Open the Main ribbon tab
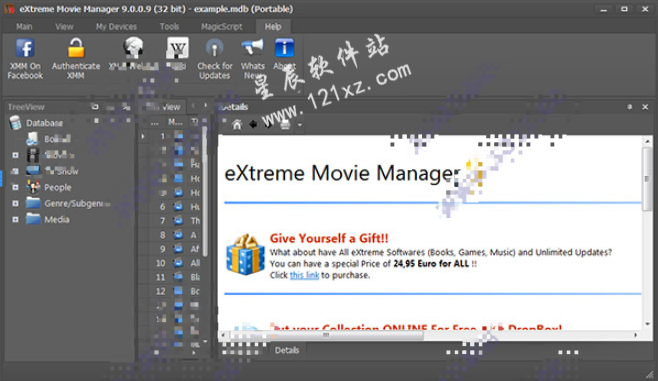The image size is (658, 381). pos(24,26)
